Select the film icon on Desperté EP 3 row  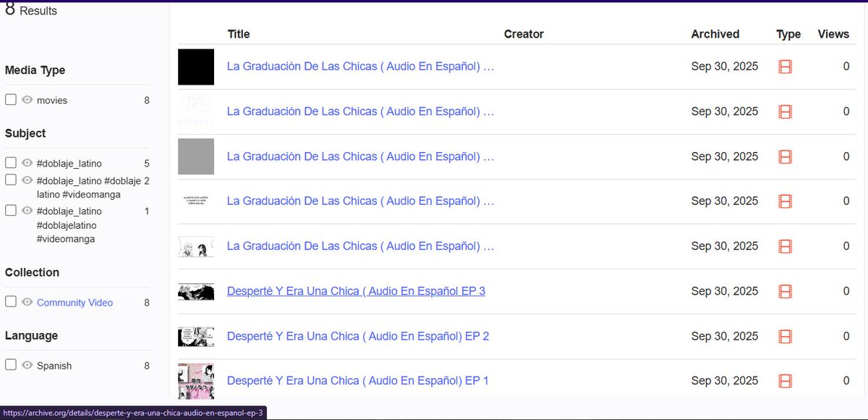(x=785, y=291)
